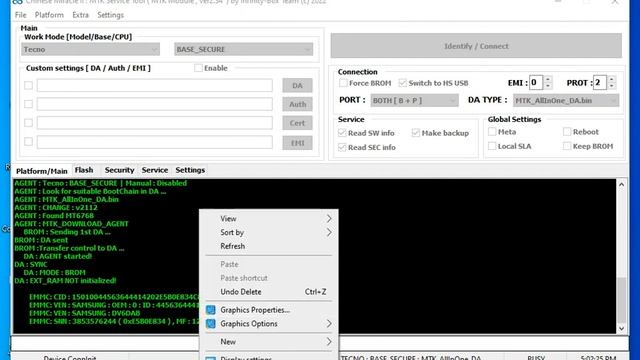
Task: Click the 'AGENT : Found MT6768' log line
Action: tap(54, 216)
